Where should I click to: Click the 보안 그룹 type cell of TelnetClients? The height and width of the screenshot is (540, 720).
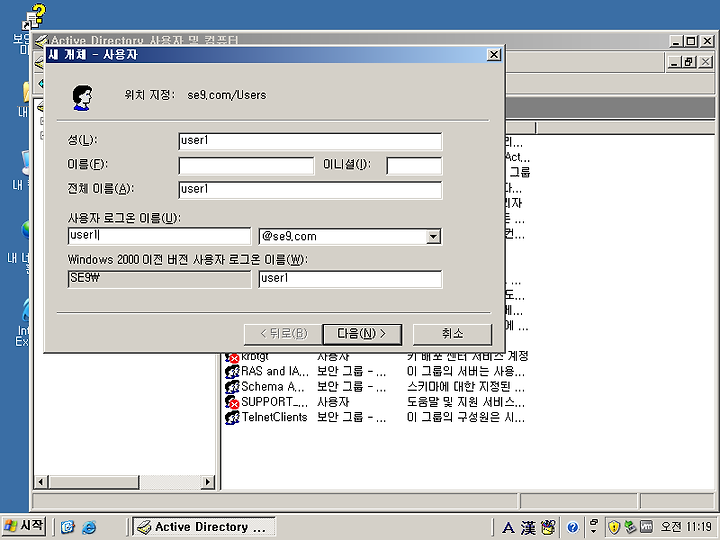pos(351,417)
